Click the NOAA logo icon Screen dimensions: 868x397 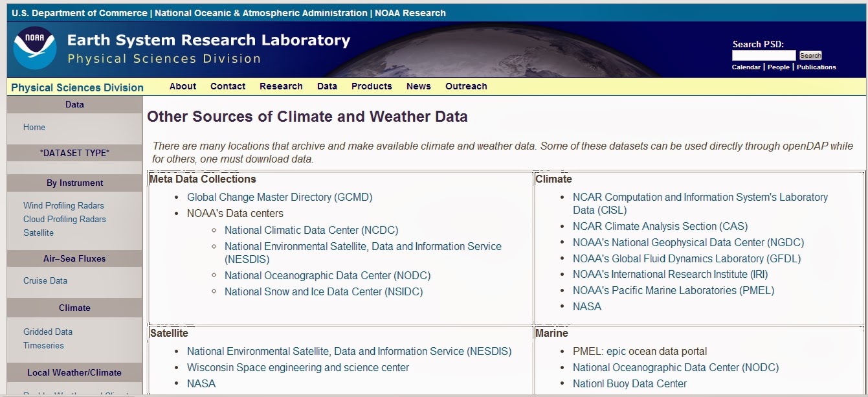pos(35,48)
